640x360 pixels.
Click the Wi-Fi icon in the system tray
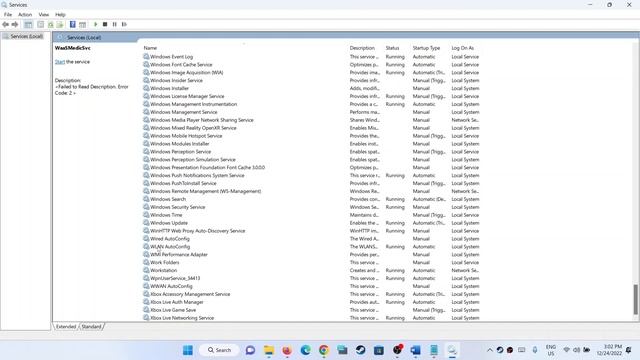[x=566, y=350]
